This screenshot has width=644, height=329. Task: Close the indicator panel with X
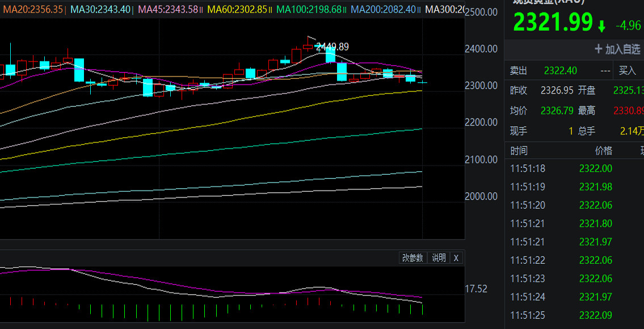coord(456,258)
